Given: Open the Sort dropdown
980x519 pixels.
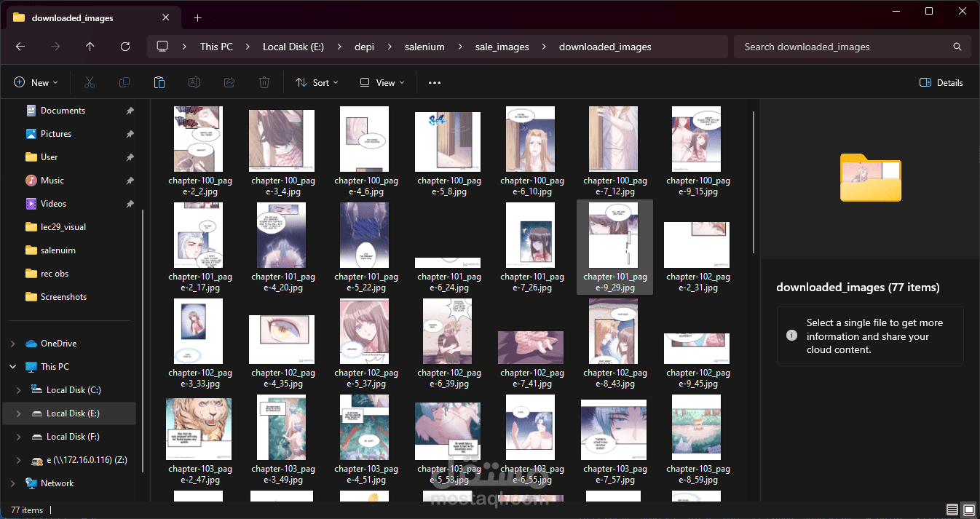Looking at the screenshot, I should tap(317, 82).
